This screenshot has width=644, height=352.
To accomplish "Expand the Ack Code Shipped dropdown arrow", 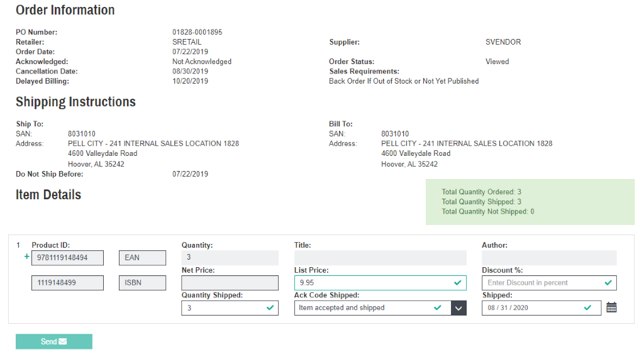I will point(458,308).
